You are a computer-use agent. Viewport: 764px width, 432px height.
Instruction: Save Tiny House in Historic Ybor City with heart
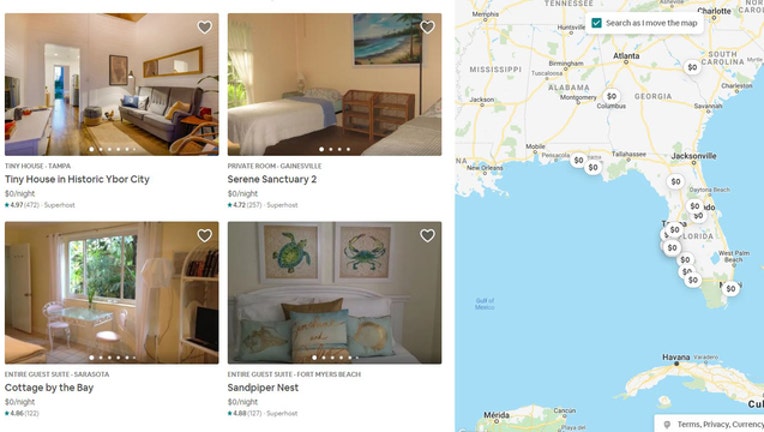pyautogui.click(x=205, y=27)
